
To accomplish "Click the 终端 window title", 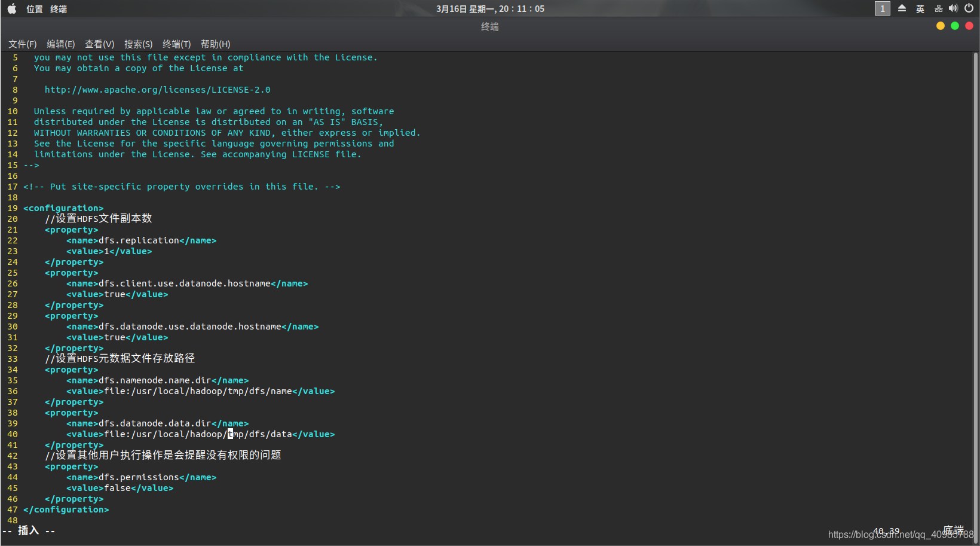I will (x=490, y=26).
